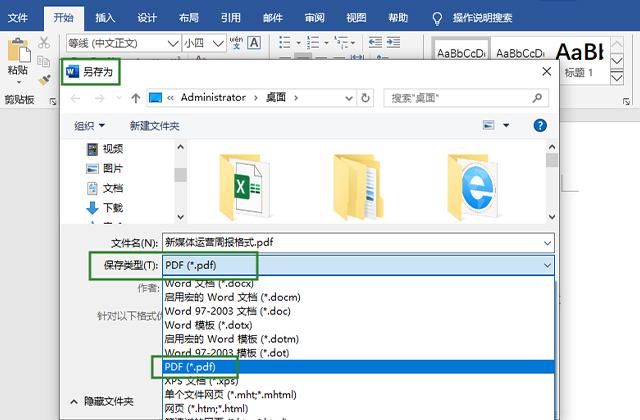Expand the font name dropdown

click(173, 43)
